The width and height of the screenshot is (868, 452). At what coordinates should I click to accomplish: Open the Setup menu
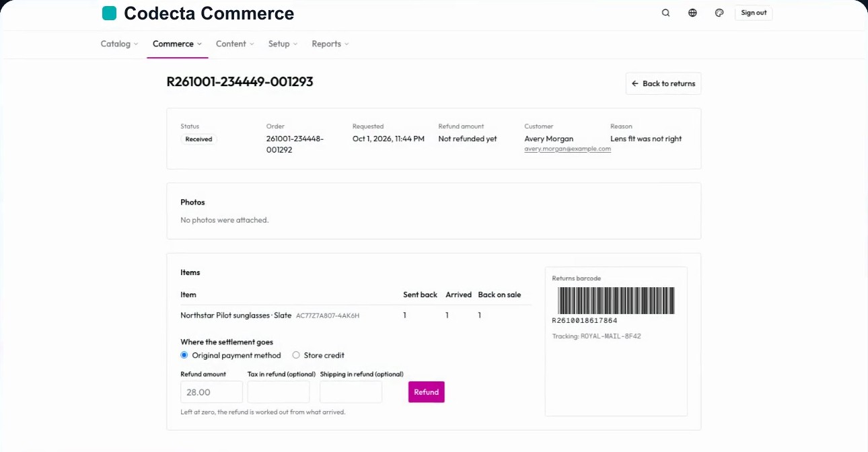click(283, 44)
